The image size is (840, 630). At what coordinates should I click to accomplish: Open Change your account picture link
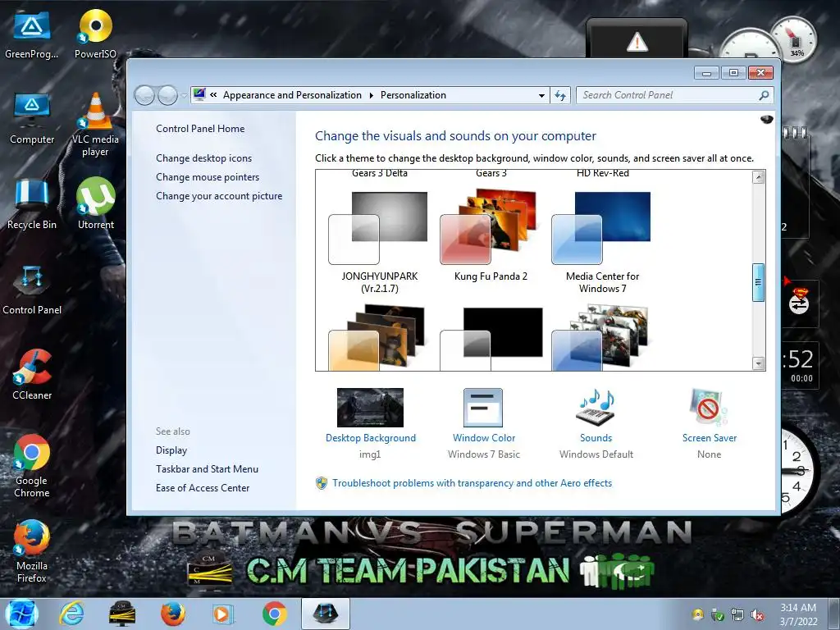click(x=219, y=196)
